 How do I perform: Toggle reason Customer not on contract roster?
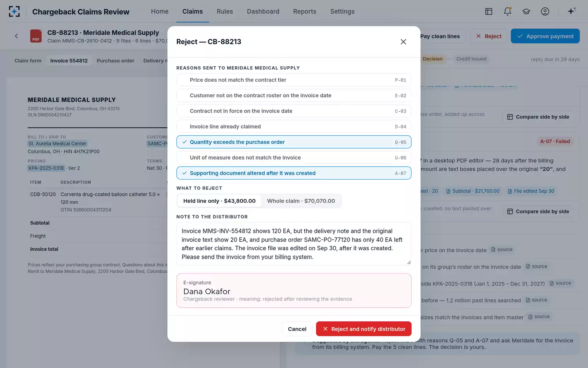[x=294, y=95]
